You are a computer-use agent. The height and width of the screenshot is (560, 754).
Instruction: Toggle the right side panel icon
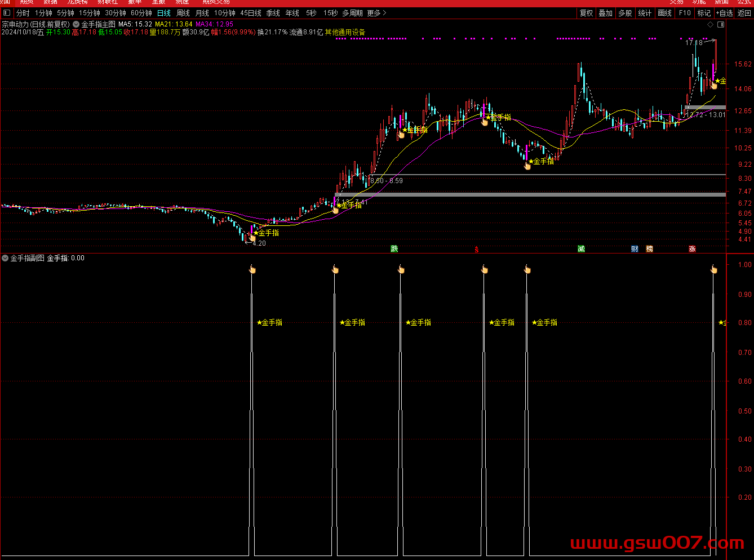pos(721,25)
